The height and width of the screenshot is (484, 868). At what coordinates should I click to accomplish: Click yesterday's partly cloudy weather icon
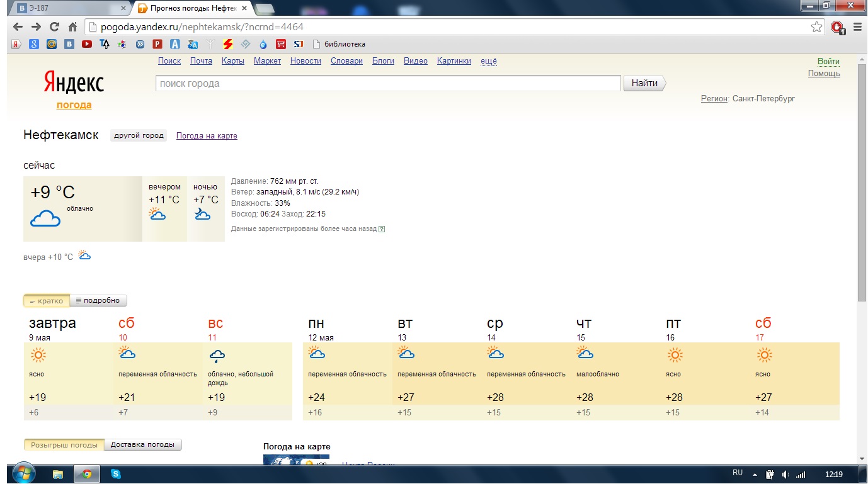click(84, 255)
